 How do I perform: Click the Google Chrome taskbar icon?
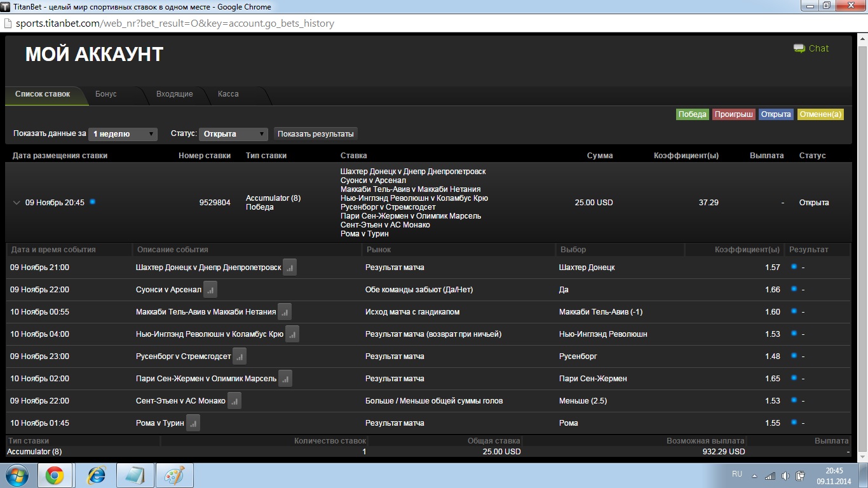[x=54, y=475]
